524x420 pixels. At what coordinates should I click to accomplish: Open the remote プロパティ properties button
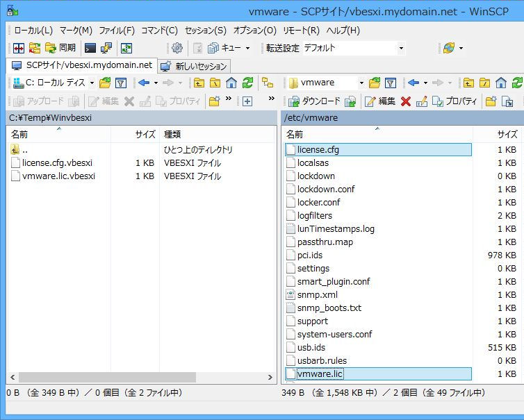[x=455, y=101]
